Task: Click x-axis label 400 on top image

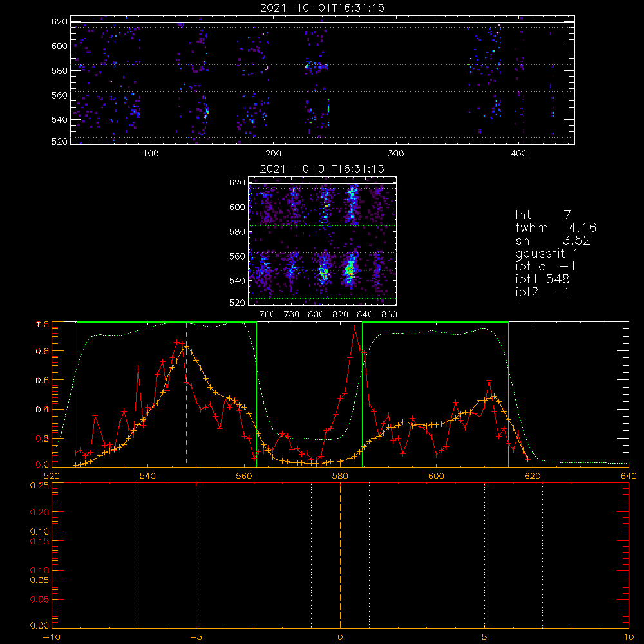Action: pos(518,154)
